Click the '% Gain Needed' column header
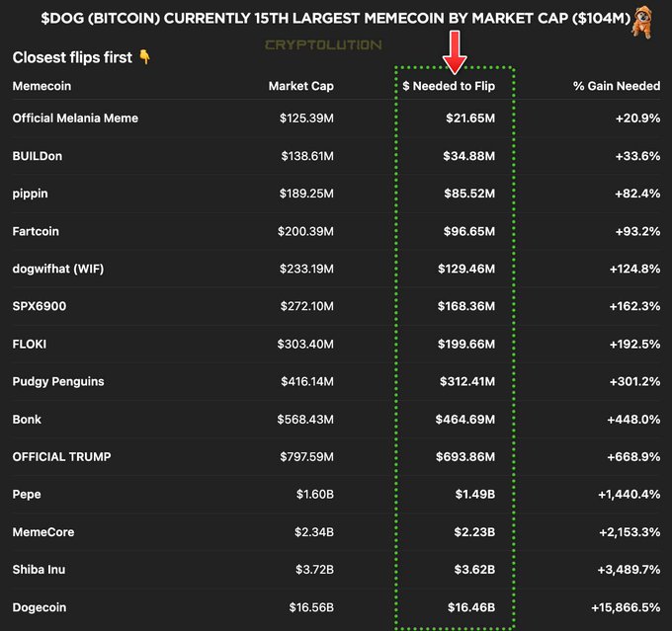 pos(617,86)
